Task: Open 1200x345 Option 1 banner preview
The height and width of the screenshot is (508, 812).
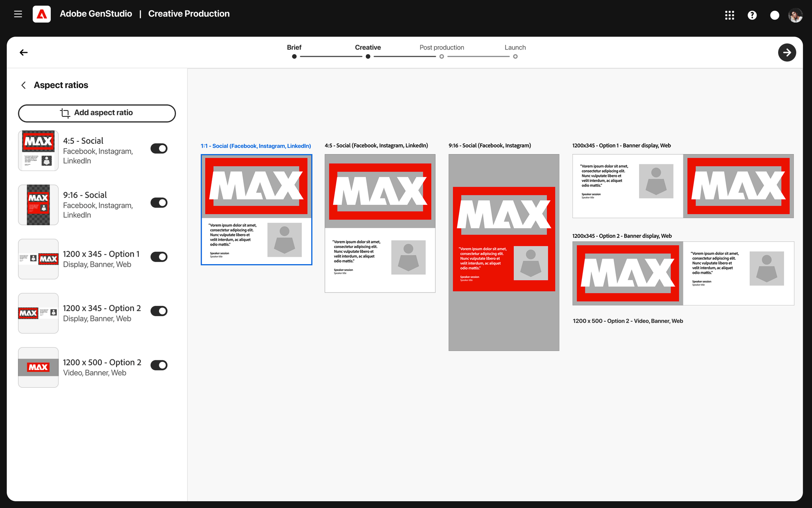Action: [683, 186]
